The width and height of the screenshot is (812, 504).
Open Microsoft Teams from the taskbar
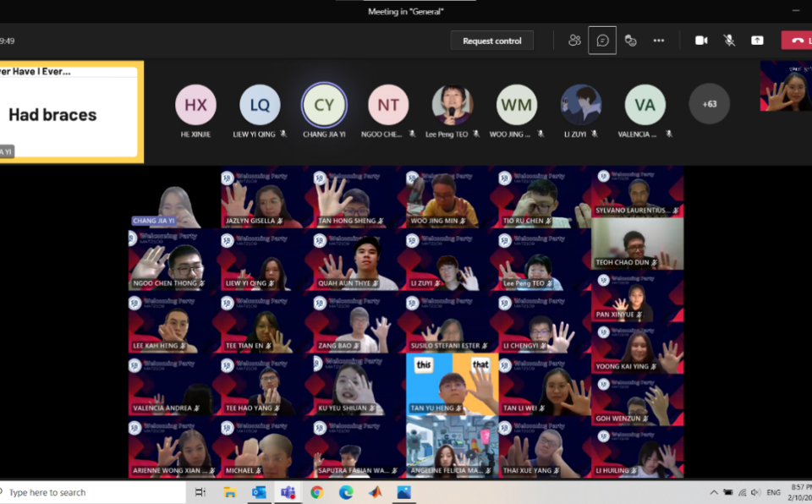point(288,492)
